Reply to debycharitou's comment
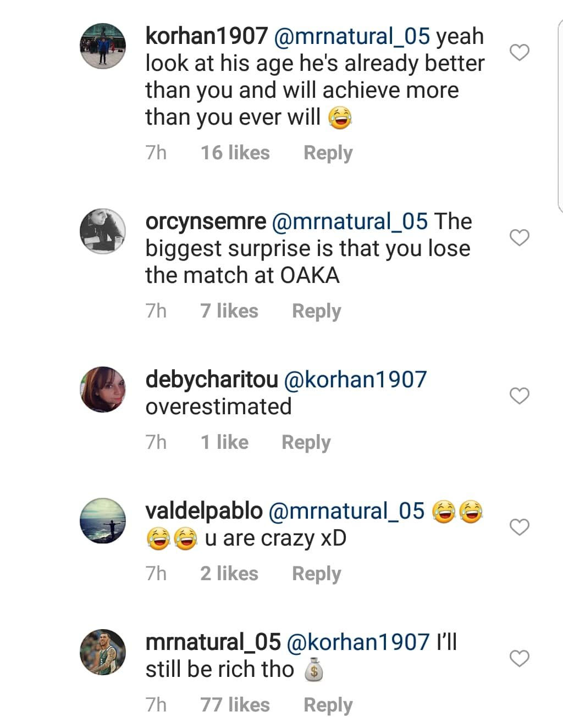563x728 pixels. coord(306,442)
